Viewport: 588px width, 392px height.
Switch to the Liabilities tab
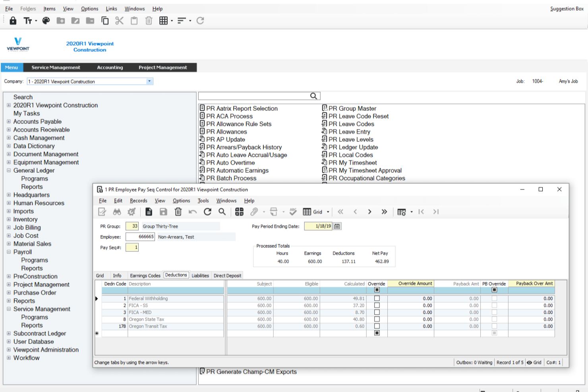[x=200, y=276]
